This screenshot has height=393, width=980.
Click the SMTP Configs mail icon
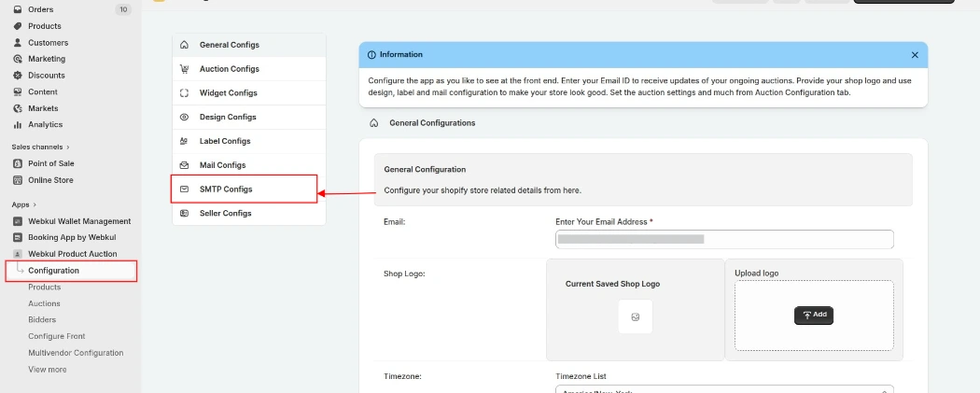[184, 189]
